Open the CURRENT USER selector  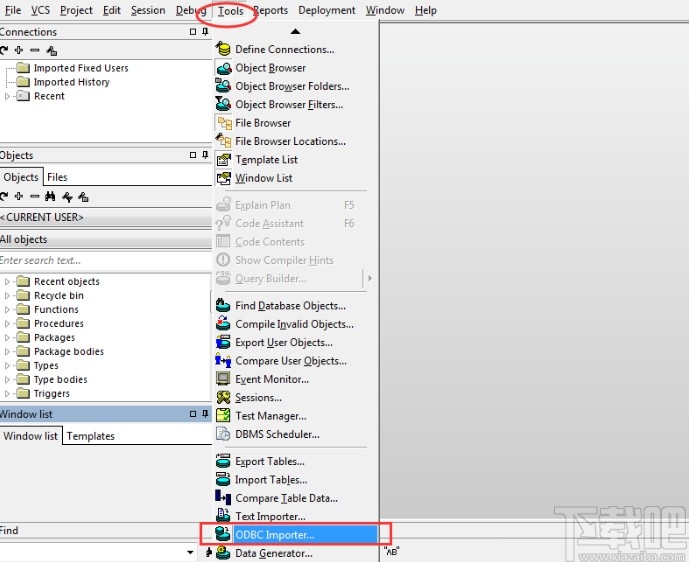point(105,217)
